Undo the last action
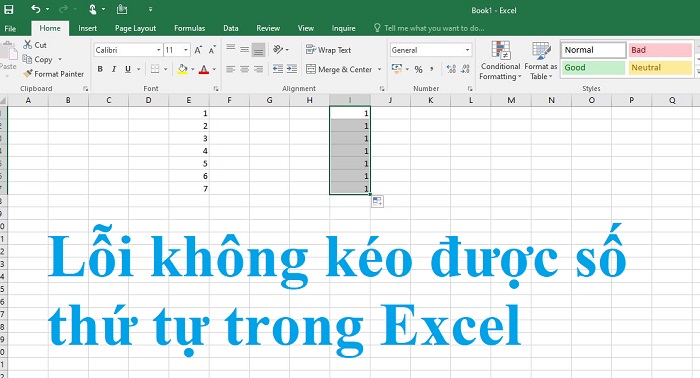Image resolution: width=700 pixels, height=378 pixels. click(36, 9)
